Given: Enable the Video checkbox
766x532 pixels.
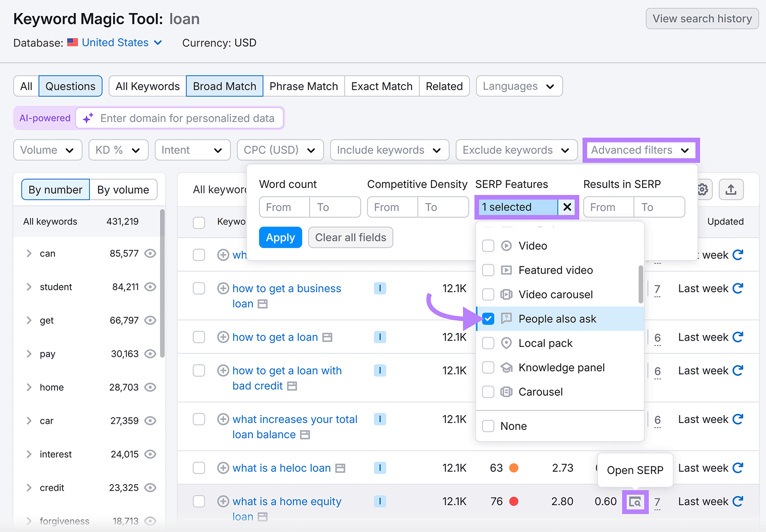Looking at the screenshot, I should (x=488, y=245).
